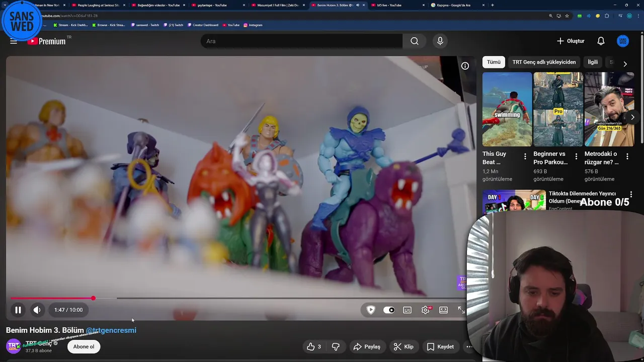Screen dimensions: 644x362
Task: Click the Paylaş share button
Action: [x=367, y=346]
